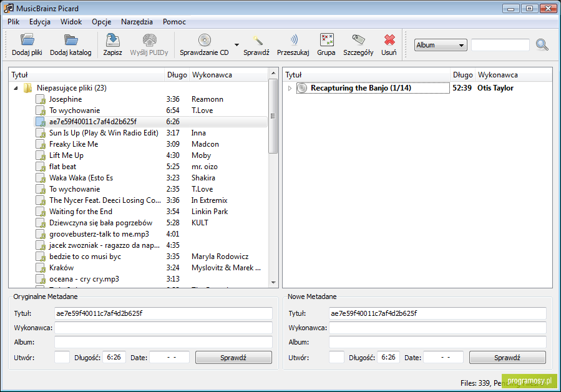
Task: Remove selection with Usuń icon
Action: [x=389, y=40]
